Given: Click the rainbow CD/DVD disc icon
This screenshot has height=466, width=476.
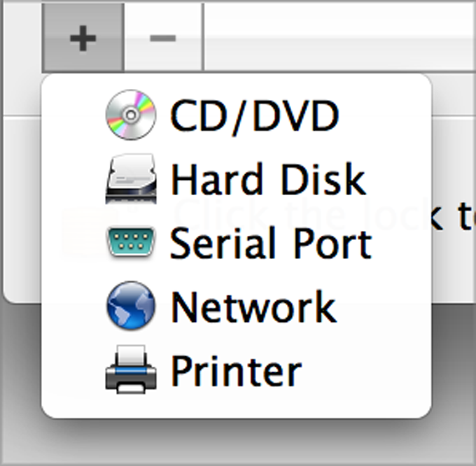Looking at the screenshot, I should click(130, 114).
